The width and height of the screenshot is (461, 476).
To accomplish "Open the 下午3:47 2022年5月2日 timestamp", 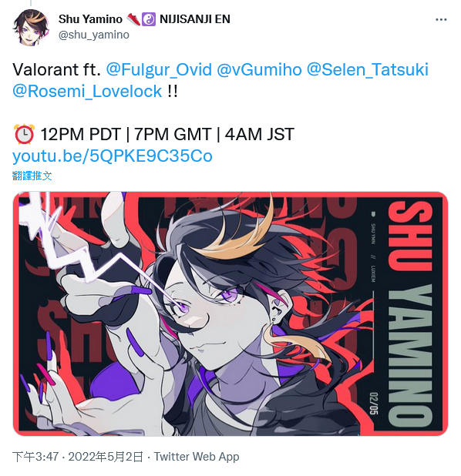I will [x=78, y=457].
